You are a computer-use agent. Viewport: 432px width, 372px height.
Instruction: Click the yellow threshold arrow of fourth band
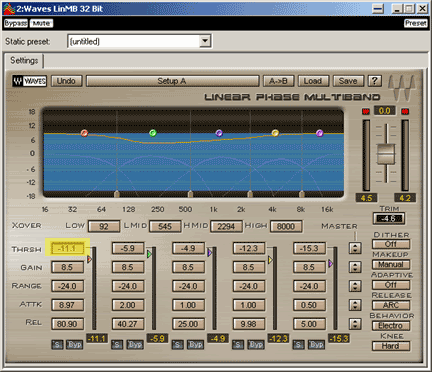click(x=270, y=259)
